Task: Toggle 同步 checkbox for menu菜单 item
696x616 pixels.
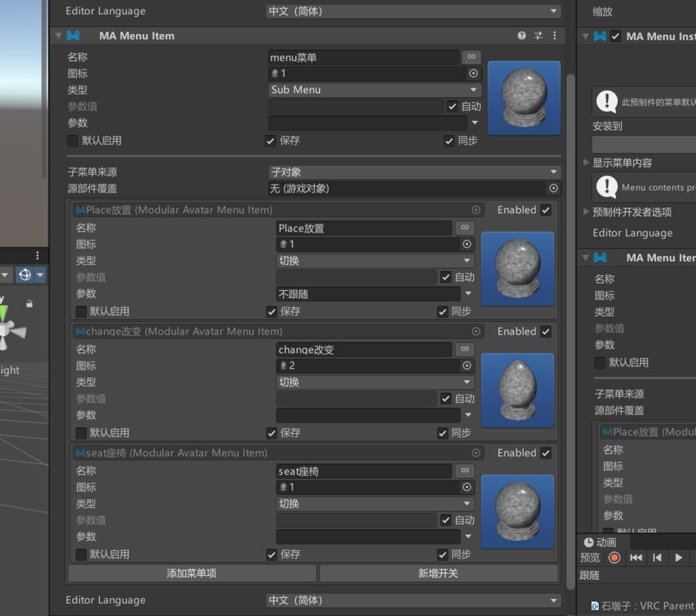Action: 449,141
